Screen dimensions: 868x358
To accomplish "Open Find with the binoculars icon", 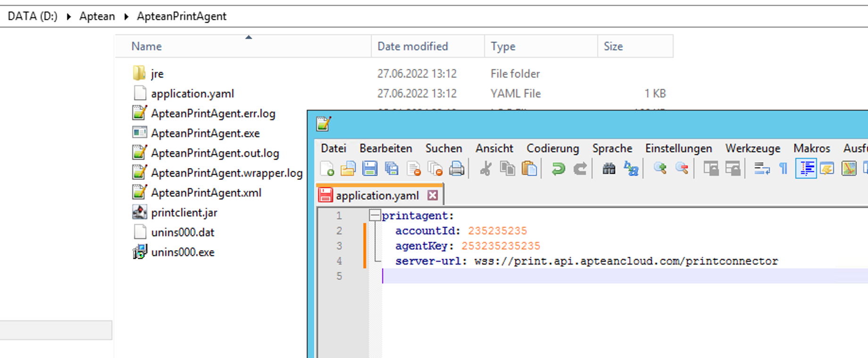I will 609,169.
